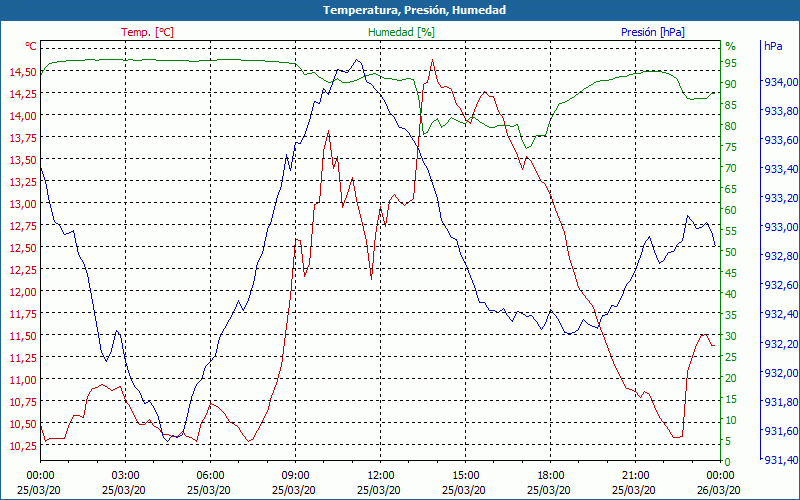This screenshot has height=500, width=800.
Task: Click the 11,50 temperature axis value
Action: pyautogui.click(x=23, y=336)
